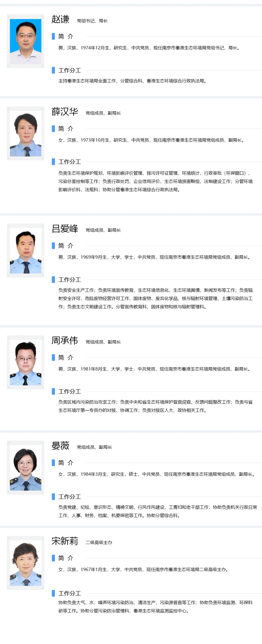Select the name 赵谦
This screenshot has height=644, width=262.
click(60, 19)
